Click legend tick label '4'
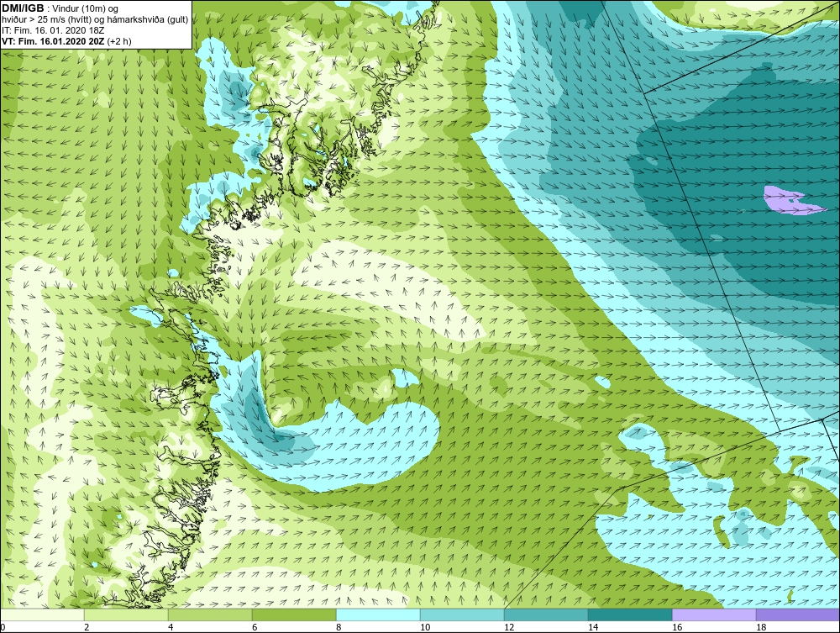The height and width of the screenshot is (633, 840). point(171,627)
